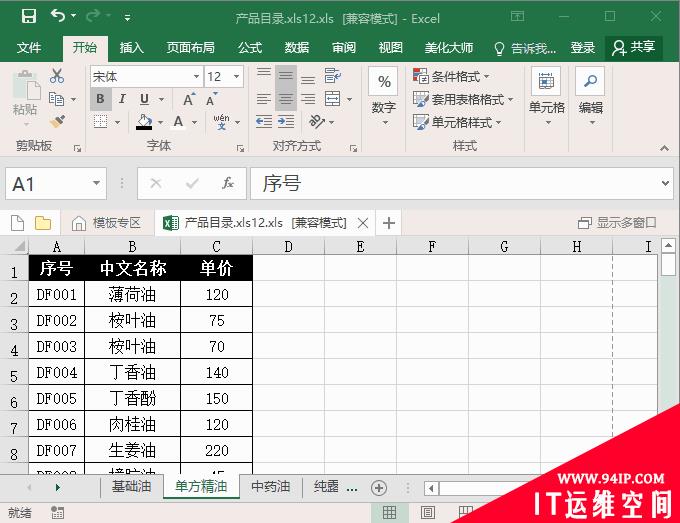
Task: Open the 模板专区 template area
Action: [107, 223]
